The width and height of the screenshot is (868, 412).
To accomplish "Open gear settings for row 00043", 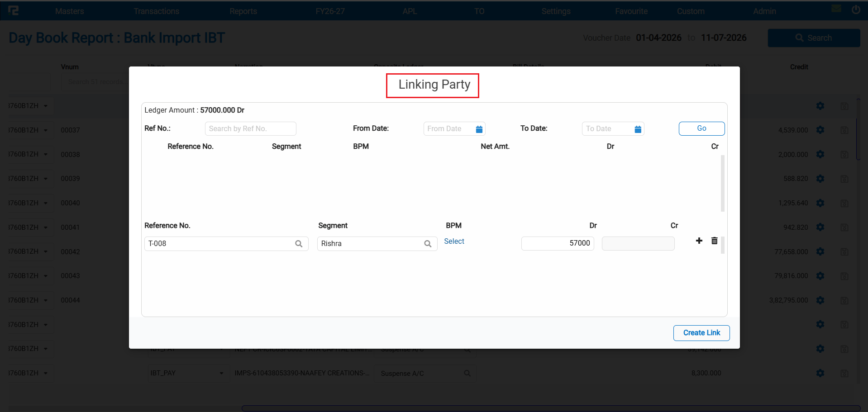I will pyautogui.click(x=820, y=276).
